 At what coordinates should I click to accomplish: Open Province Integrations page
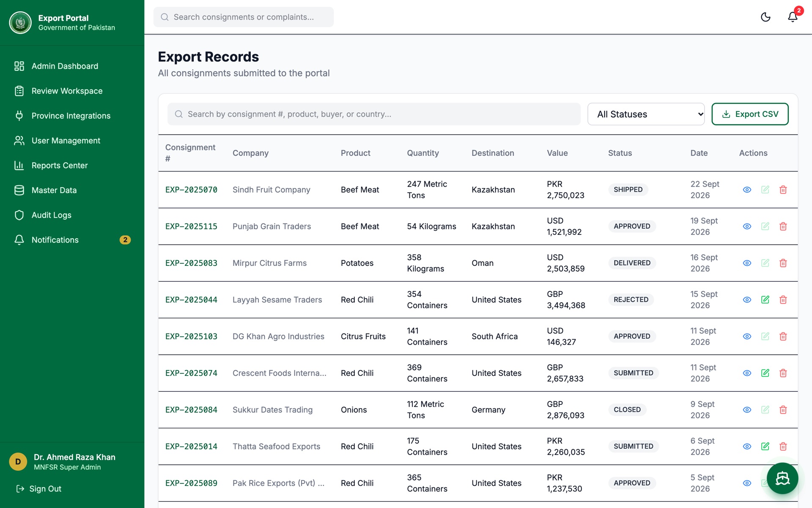click(72, 116)
